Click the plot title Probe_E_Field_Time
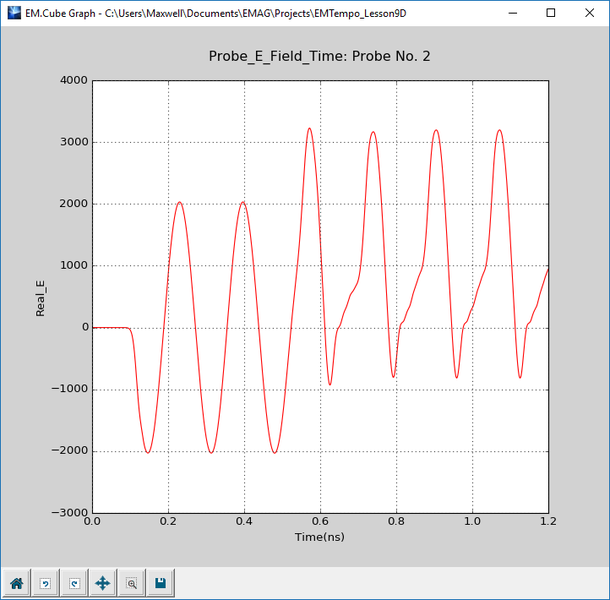 point(319,56)
